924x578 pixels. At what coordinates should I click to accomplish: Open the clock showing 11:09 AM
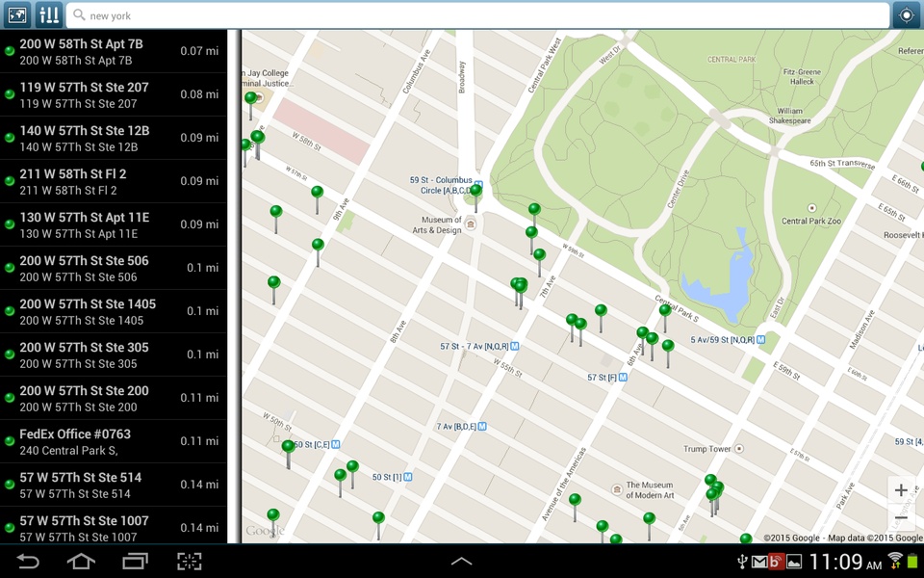tap(845, 562)
